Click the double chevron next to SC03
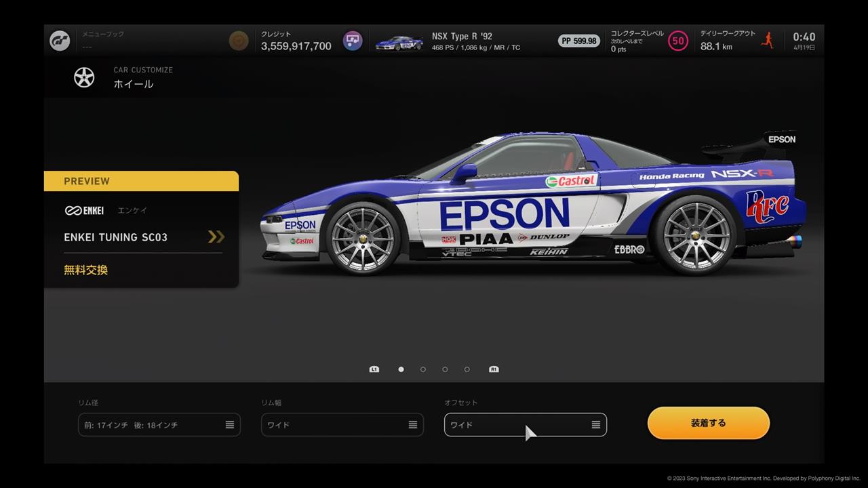This screenshot has width=868, height=488. pos(216,237)
